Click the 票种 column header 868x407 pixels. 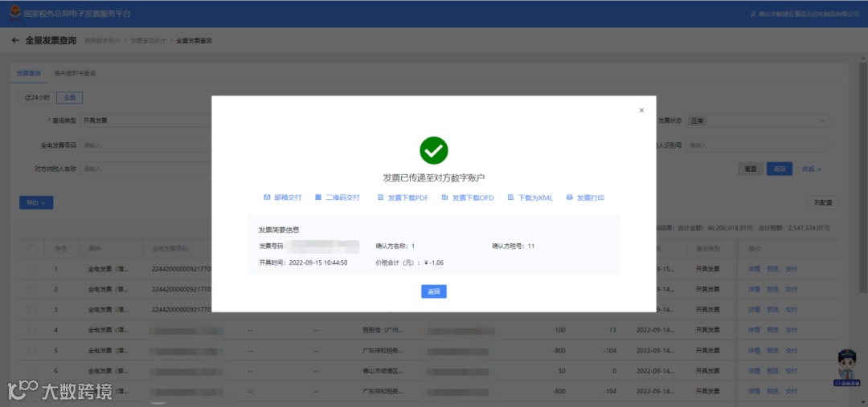click(x=93, y=249)
